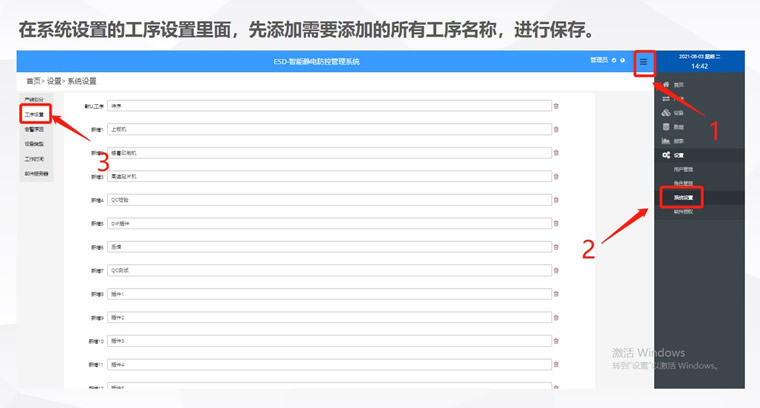Screen dimensions: 760x408
Task: Click the double-arrow icon in the sidebar
Action: pos(666,98)
